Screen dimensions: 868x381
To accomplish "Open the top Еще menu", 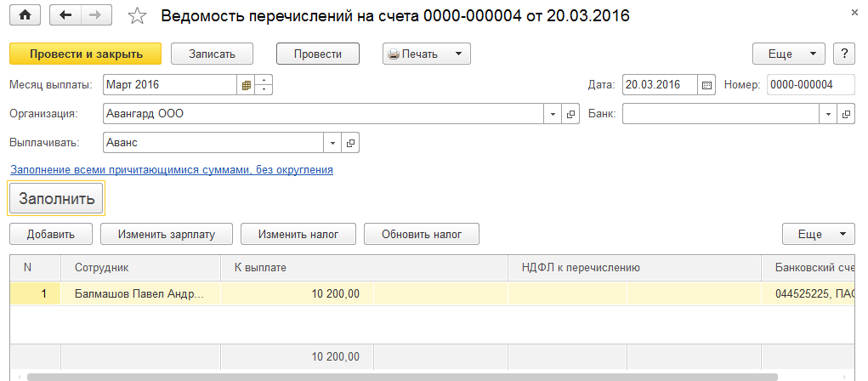I will (788, 54).
